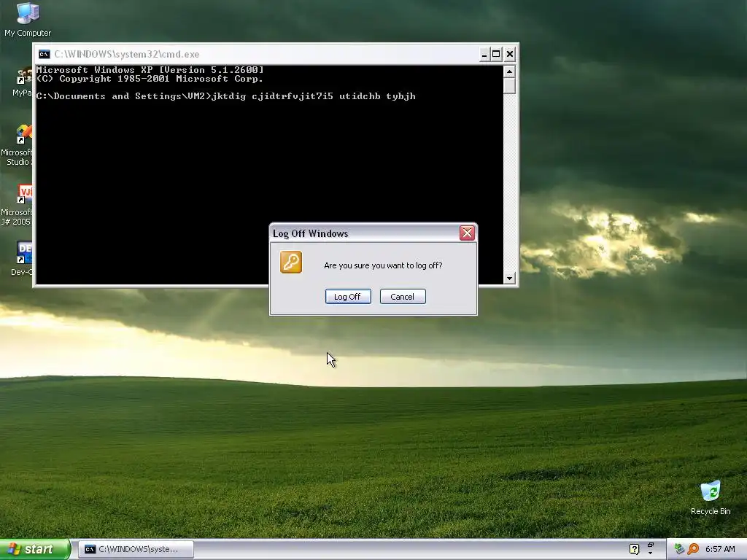Close the cmd.exe window

coord(509,54)
